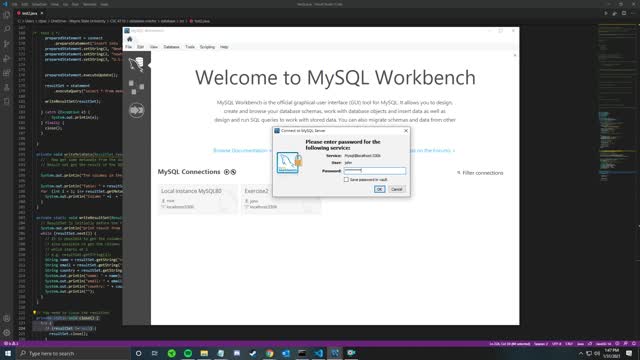640x360 pixels.
Task: Open VS Code Explorer activity bar icon
Action: (x=7, y=15)
